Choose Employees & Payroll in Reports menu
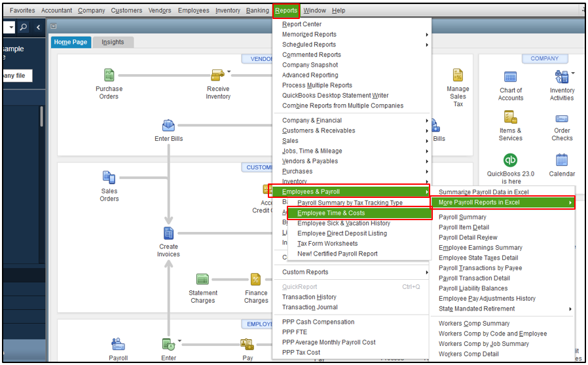Screen dimensions: 588x365 click(350, 192)
